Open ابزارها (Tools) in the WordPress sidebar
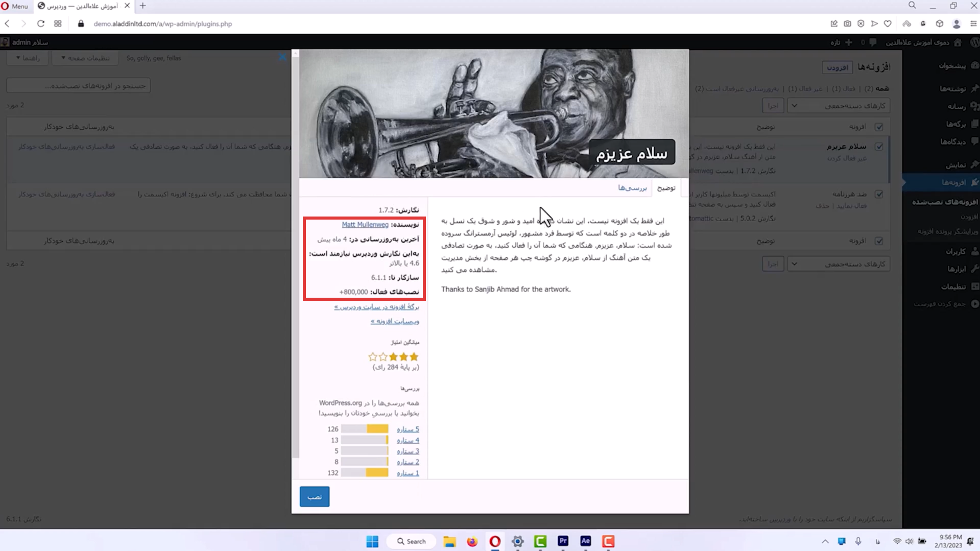 [956, 269]
